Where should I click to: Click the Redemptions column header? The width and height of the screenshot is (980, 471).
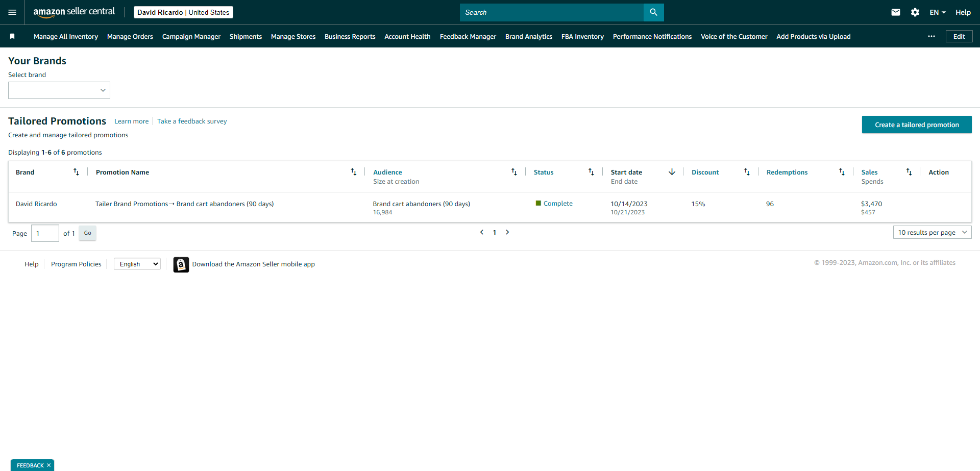tap(787, 172)
